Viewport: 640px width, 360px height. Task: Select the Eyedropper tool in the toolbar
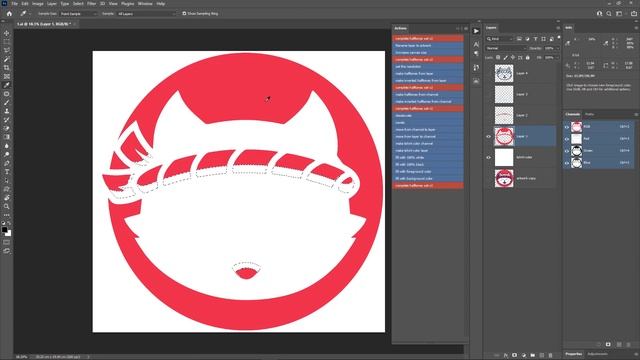pyautogui.click(x=7, y=85)
